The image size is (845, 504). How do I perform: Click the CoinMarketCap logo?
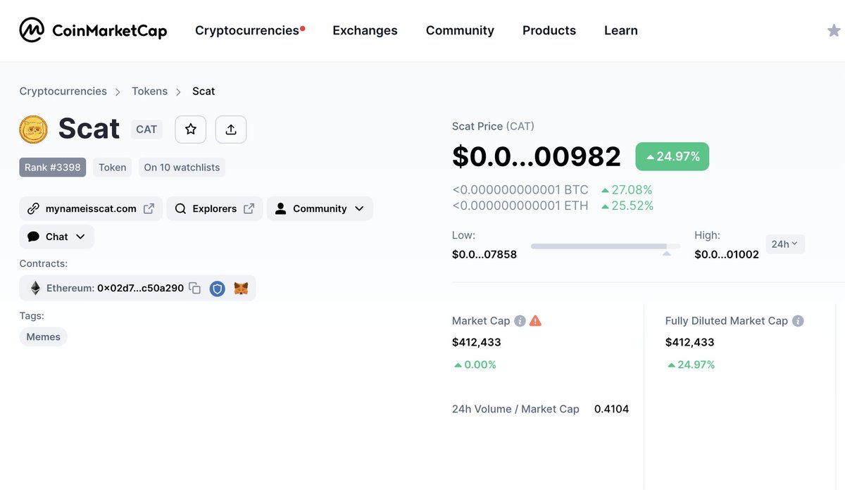coord(93,30)
